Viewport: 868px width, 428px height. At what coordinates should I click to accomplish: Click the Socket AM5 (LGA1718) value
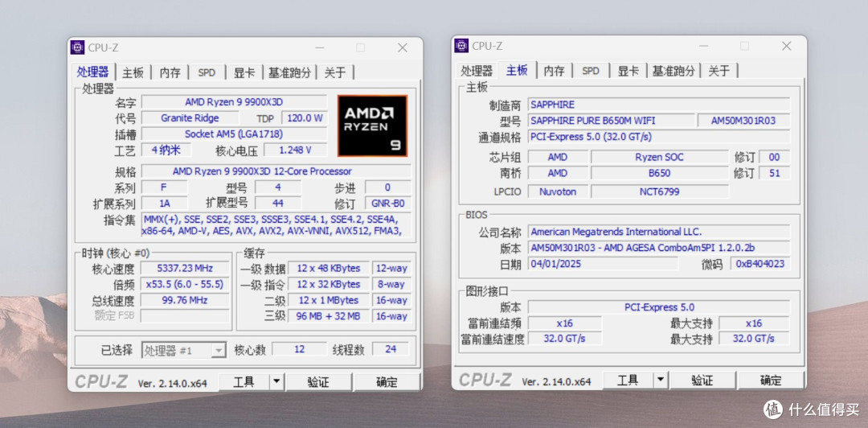[234, 134]
